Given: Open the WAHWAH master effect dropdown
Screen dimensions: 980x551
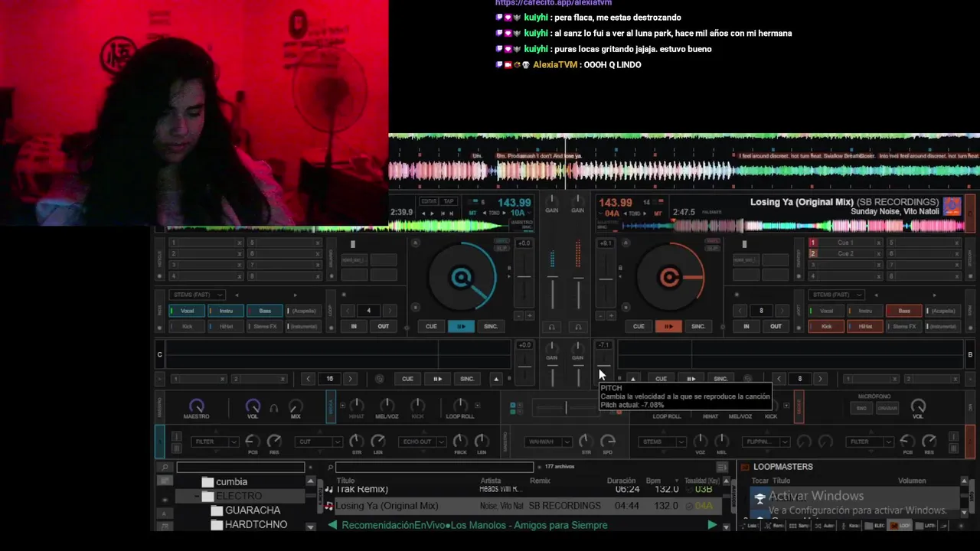Looking at the screenshot, I should pos(548,442).
